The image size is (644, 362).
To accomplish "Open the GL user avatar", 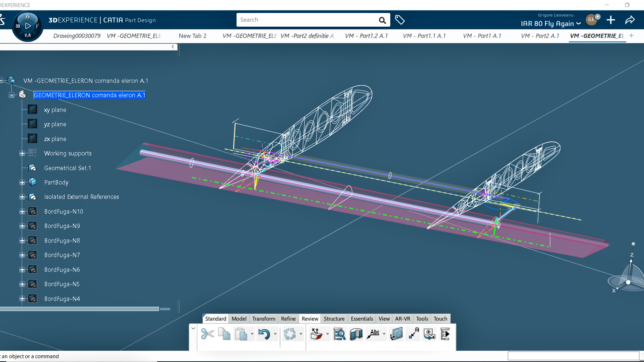I will (x=592, y=20).
